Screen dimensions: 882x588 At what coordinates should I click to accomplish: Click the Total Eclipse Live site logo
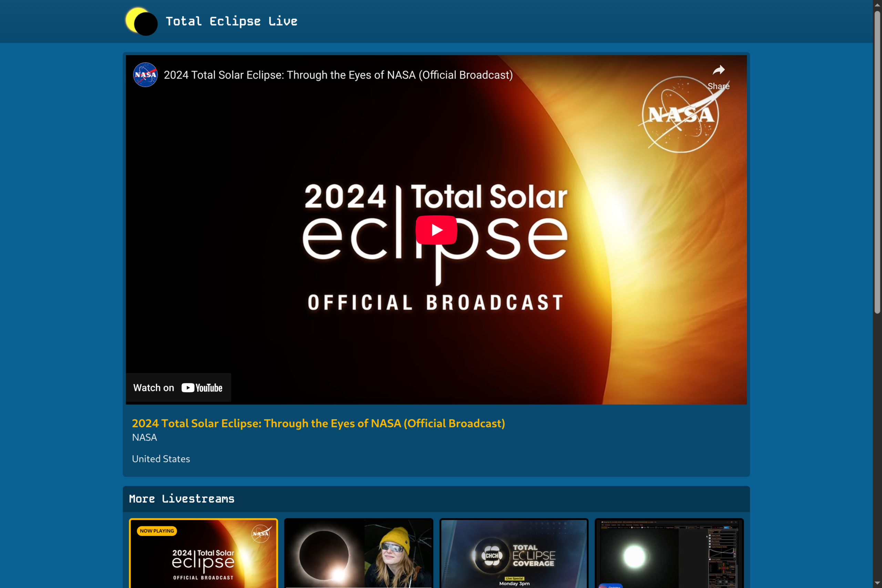click(142, 21)
